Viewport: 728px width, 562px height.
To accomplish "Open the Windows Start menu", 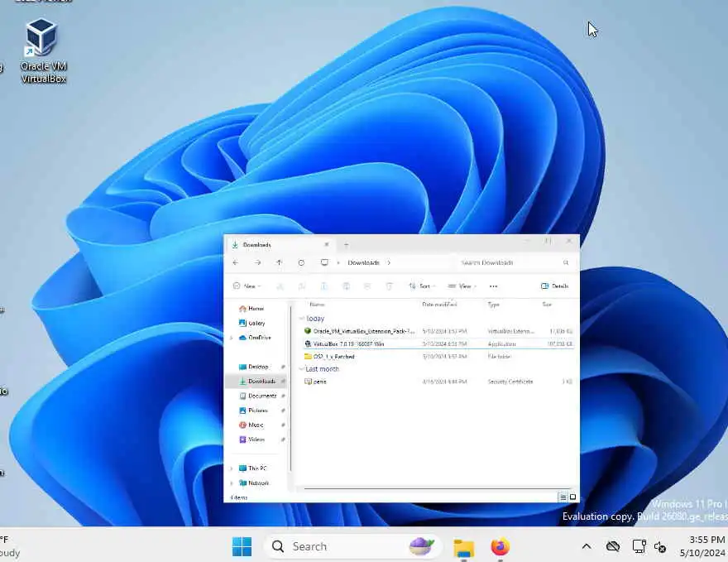I will tap(242, 546).
